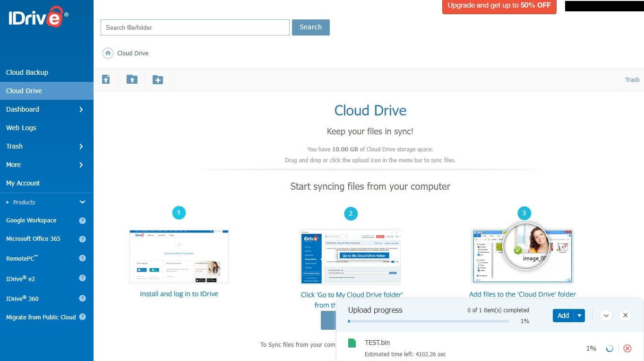This screenshot has width=644, height=361.
Task: Collapse the Upload progress panel with chevron
Action: (x=606, y=315)
